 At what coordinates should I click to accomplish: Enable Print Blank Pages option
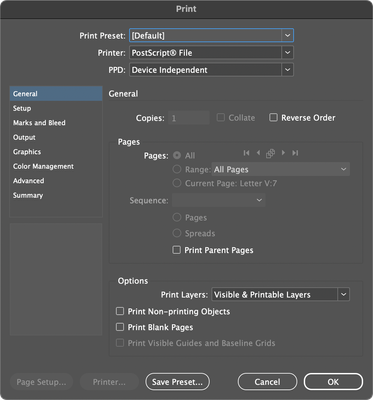click(x=120, y=327)
